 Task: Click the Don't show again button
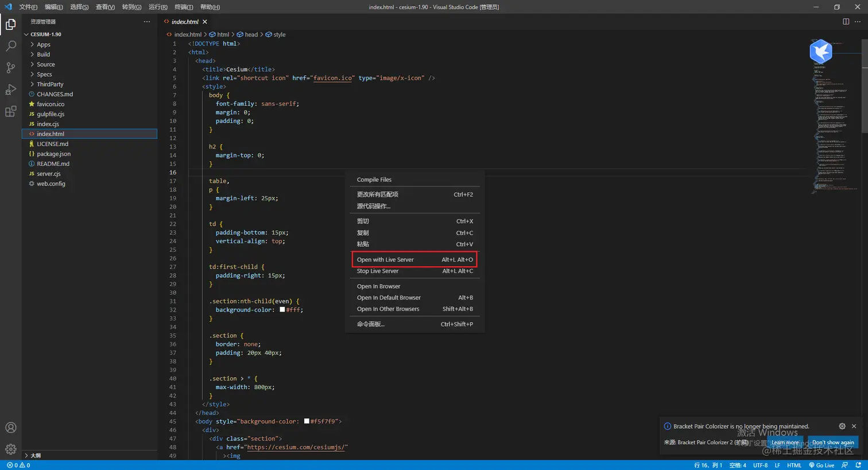coord(832,442)
